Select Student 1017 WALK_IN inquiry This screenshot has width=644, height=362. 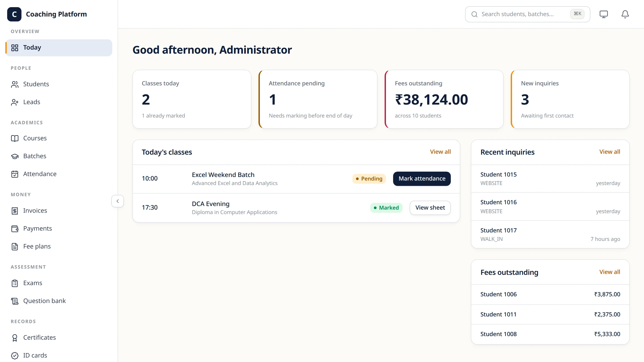550,234
